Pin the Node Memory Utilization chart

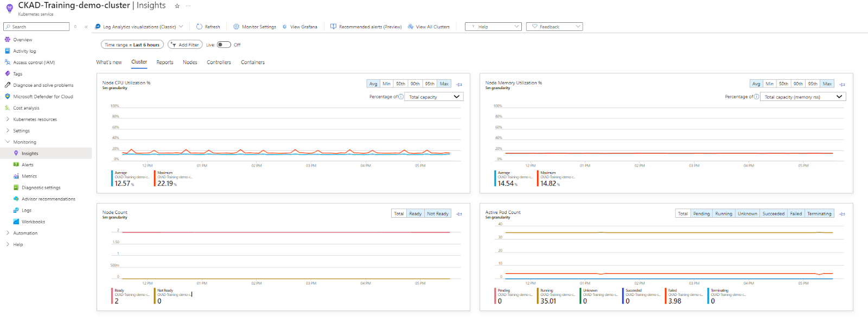[x=843, y=84]
